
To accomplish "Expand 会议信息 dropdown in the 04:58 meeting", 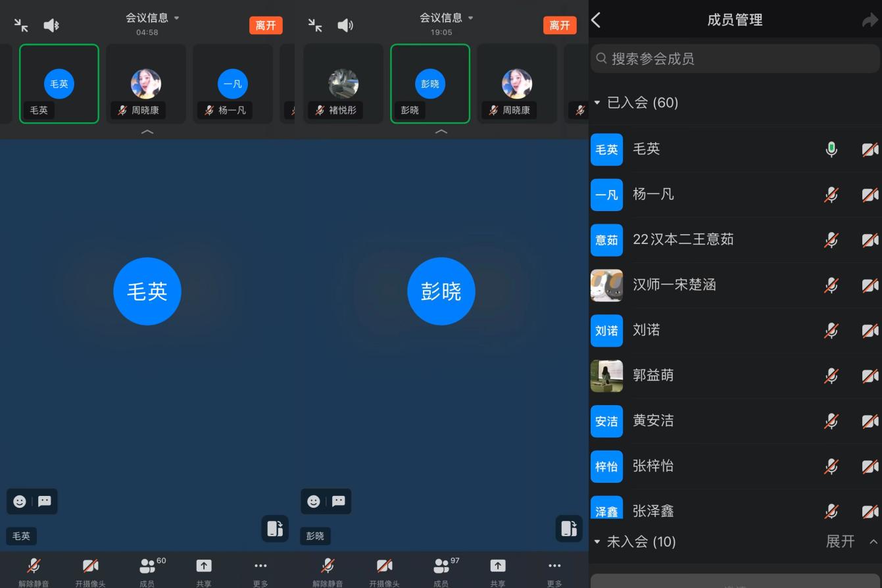I will tap(153, 18).
